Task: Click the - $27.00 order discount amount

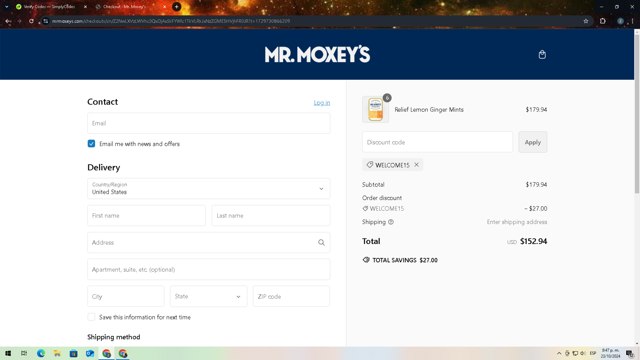Action: (x=536, y=209)
